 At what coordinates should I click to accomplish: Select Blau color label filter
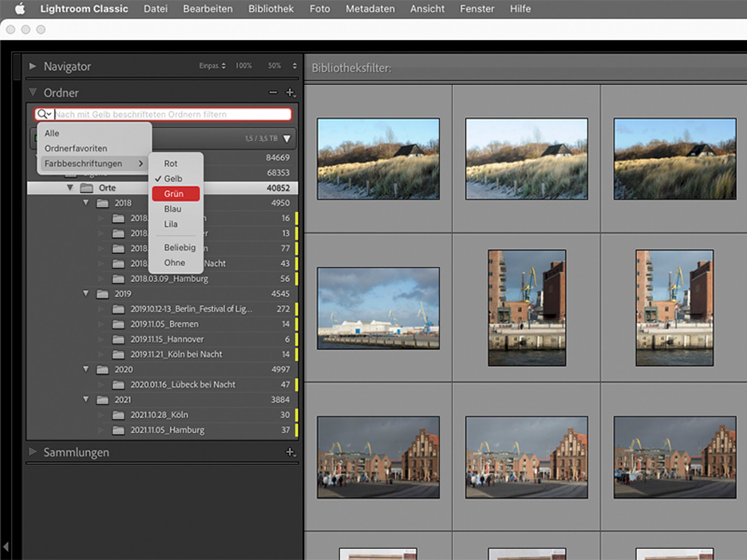pyautogui.click(x=173, y=209)
